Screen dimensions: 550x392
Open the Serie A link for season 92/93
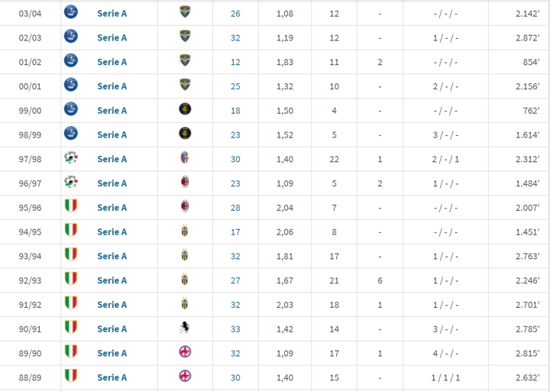(x=112, y=280)
